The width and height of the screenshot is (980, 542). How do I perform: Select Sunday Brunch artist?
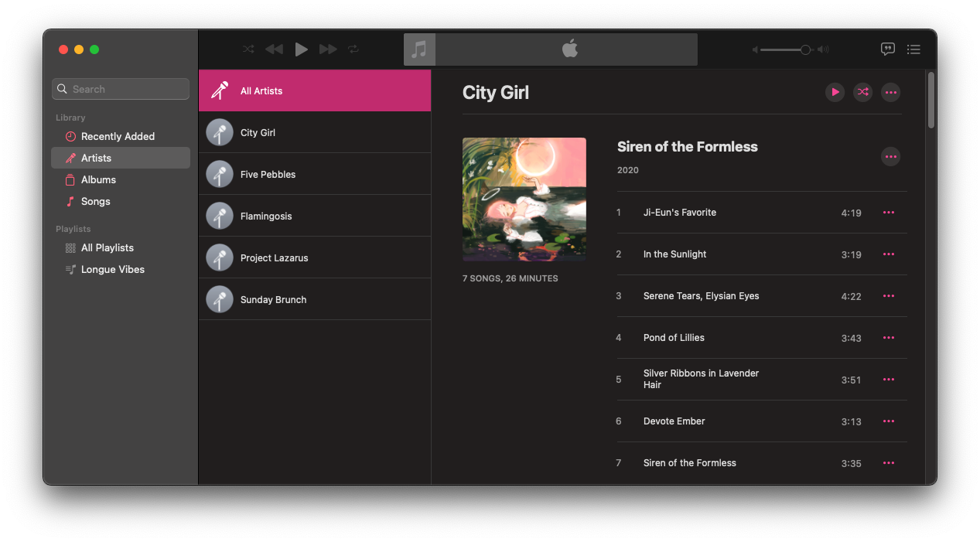tap(315, 299)
